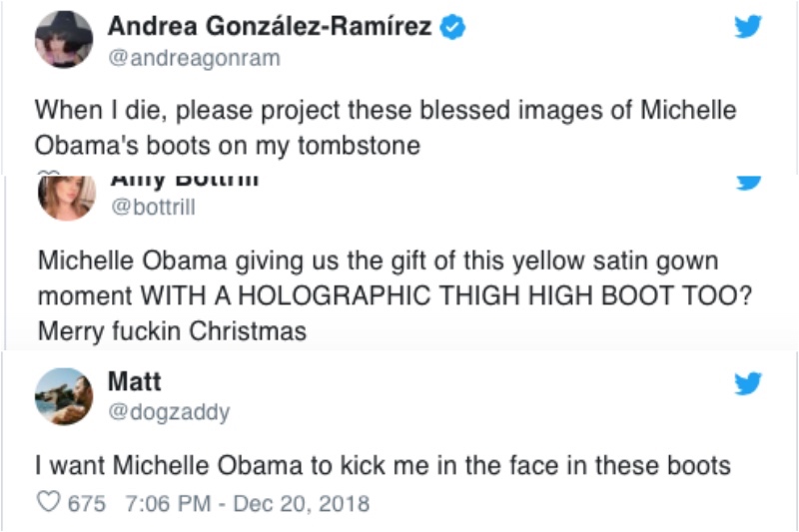Click the @bottrill user's profile avatar

coord(65,196)
